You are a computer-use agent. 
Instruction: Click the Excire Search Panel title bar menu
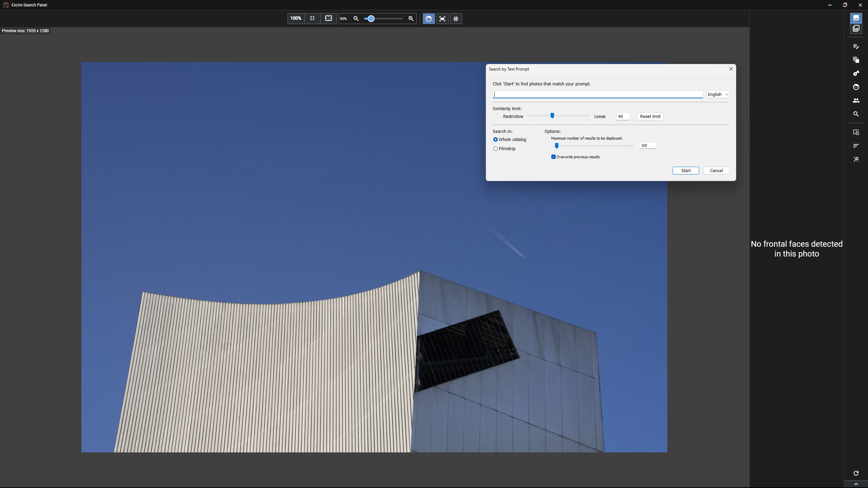click(x=6, y=5)
